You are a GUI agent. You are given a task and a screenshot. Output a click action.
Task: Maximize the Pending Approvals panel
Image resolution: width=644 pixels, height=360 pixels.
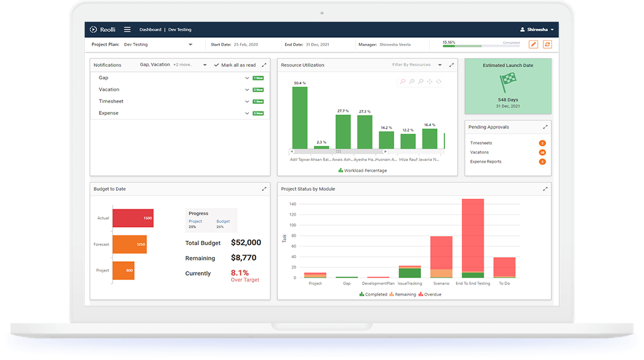[545, 127]
